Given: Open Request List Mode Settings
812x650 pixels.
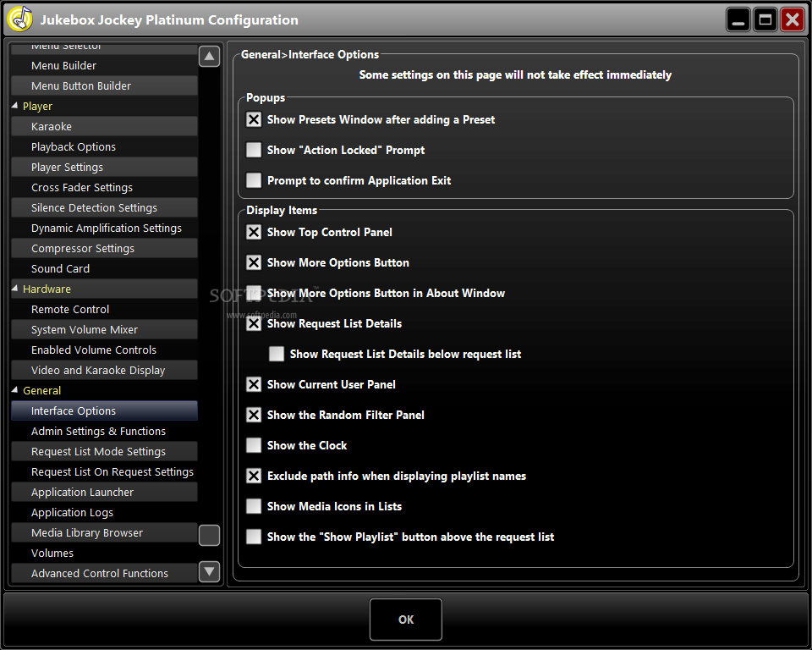Looking at the screenshot, I should pos(104,451).
